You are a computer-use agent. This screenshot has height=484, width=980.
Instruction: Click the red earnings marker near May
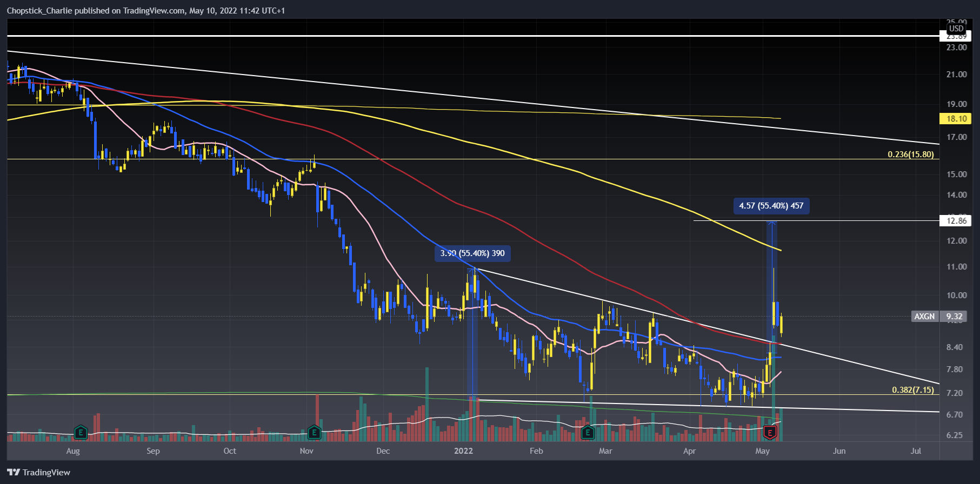point(770,432)
